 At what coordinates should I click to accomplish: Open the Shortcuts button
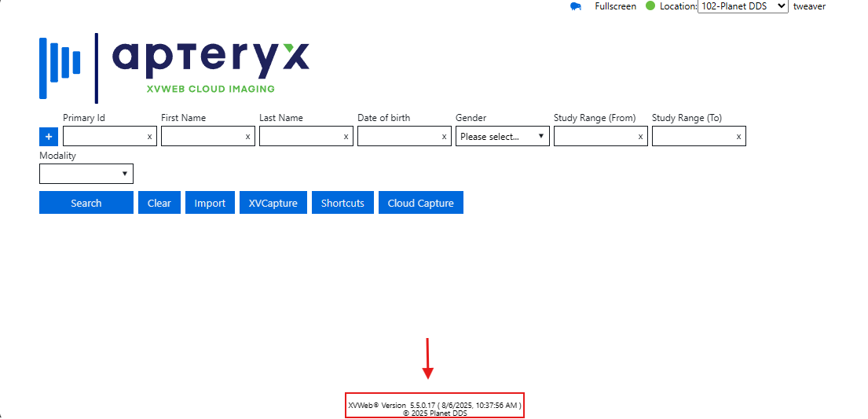[342, 203]
